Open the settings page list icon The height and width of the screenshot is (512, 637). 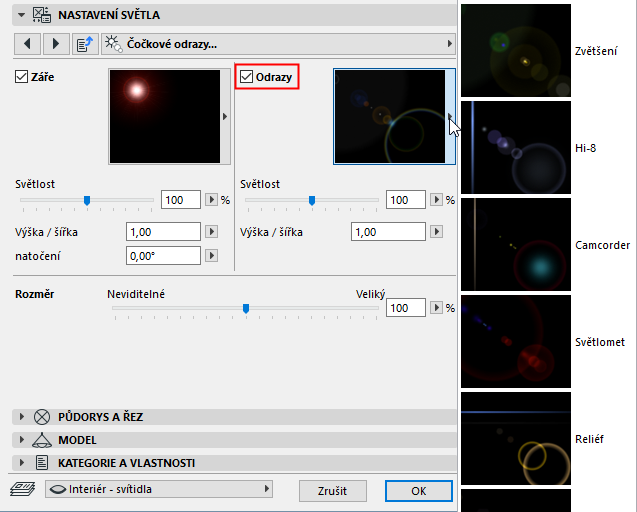pyautogui.click(x=85, y=43)
